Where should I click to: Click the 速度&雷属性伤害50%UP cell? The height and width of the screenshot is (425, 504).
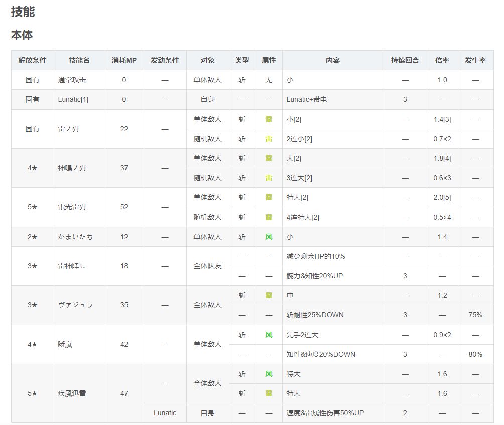coord(333,413)
